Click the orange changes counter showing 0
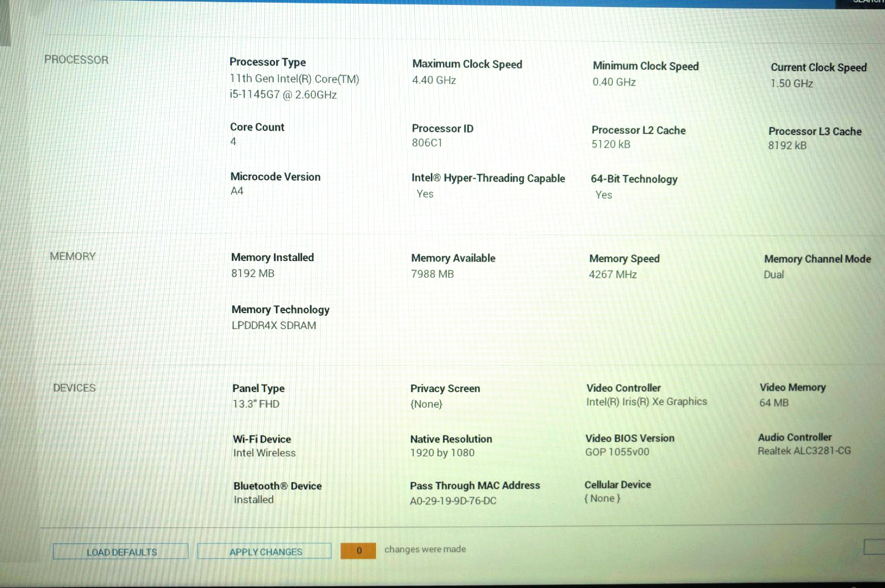Screen dimensions: 885x588 pyautogui.click(x=358, y=550)
